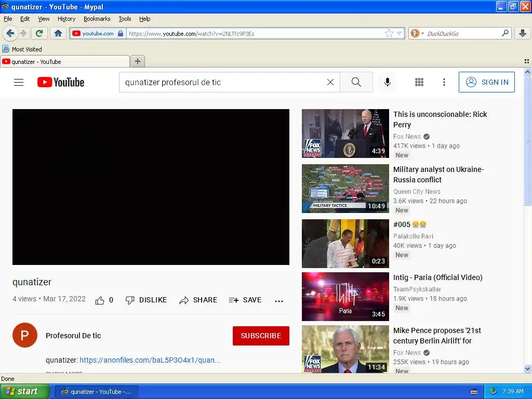Open the YouTube hamburger guide menu

(19, 82)
